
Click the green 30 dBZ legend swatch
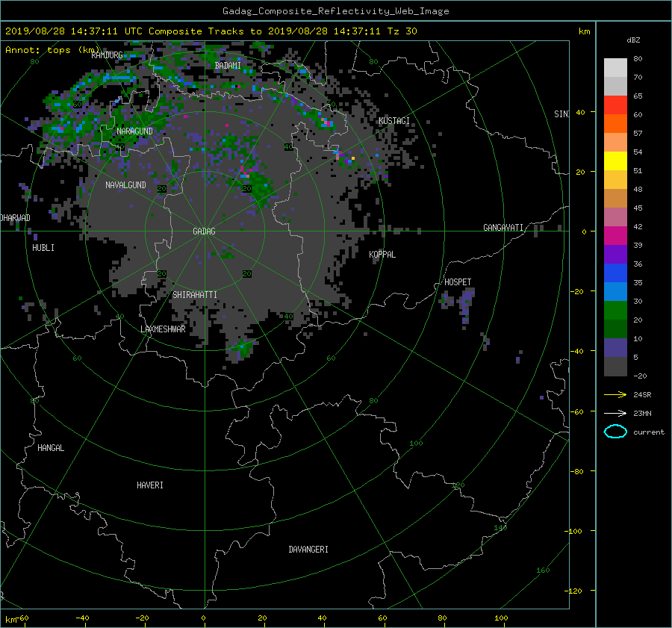click(x=615, y=310)
